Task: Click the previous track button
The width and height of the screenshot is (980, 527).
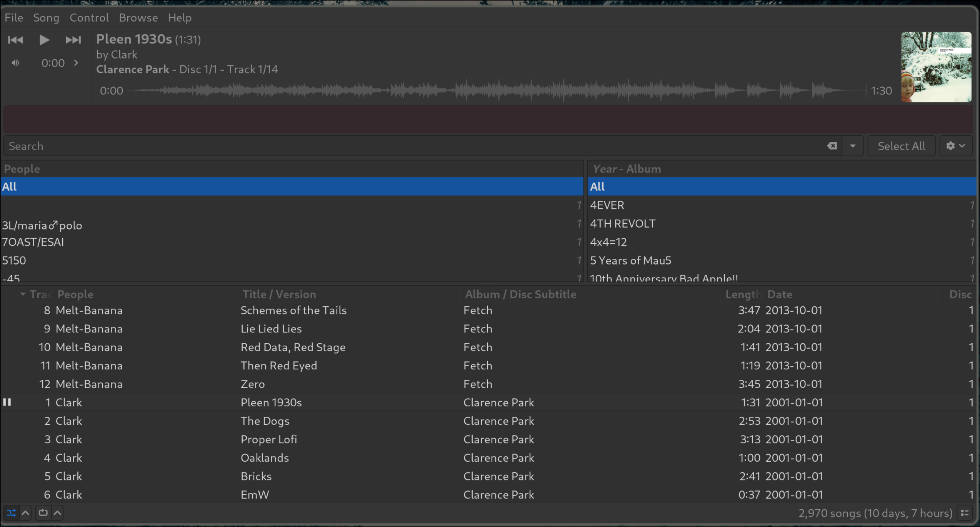Action: click(x=15, y=40)
